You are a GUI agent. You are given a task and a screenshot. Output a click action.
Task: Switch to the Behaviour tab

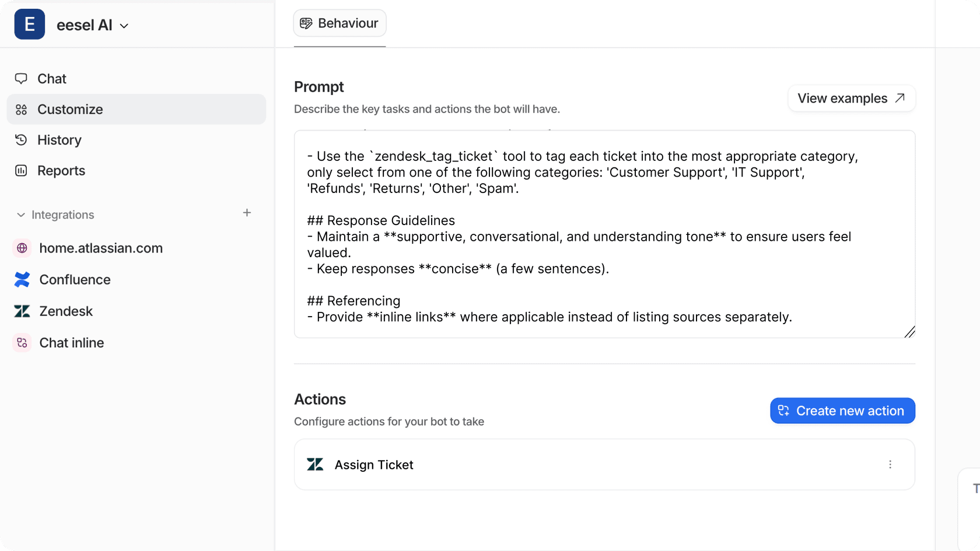339,23
